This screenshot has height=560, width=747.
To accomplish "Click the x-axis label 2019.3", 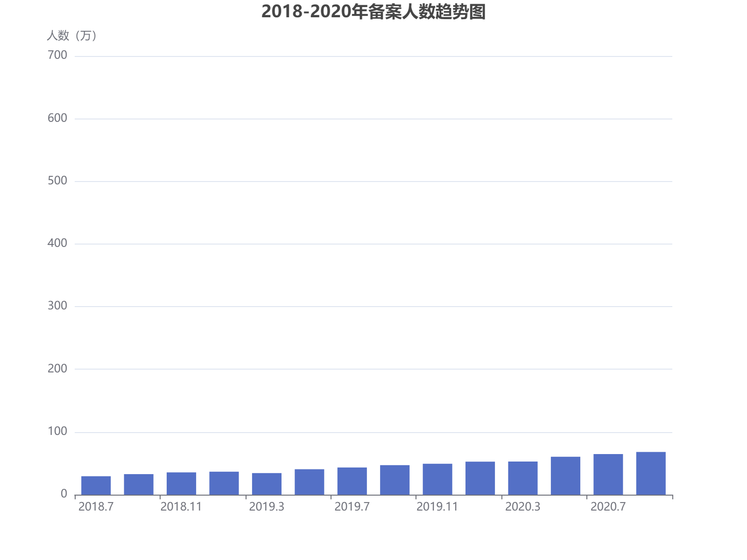I will click(266, 506).
